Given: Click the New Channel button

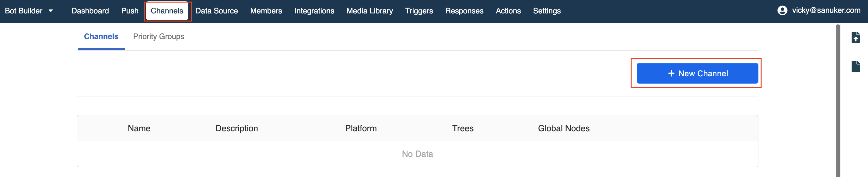Looking at the screenshot, I should point(697,73).
